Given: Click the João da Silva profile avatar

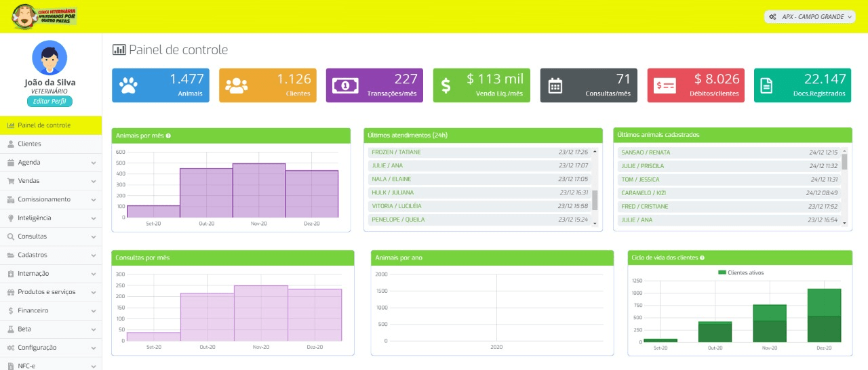Looking at the screenshot, I should (x=50, y=58).
